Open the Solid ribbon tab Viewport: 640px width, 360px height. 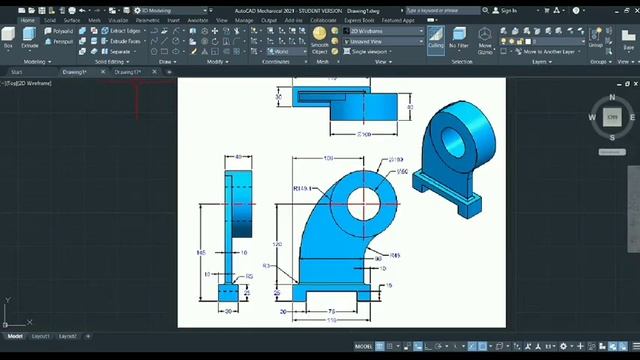coord(49,20)
